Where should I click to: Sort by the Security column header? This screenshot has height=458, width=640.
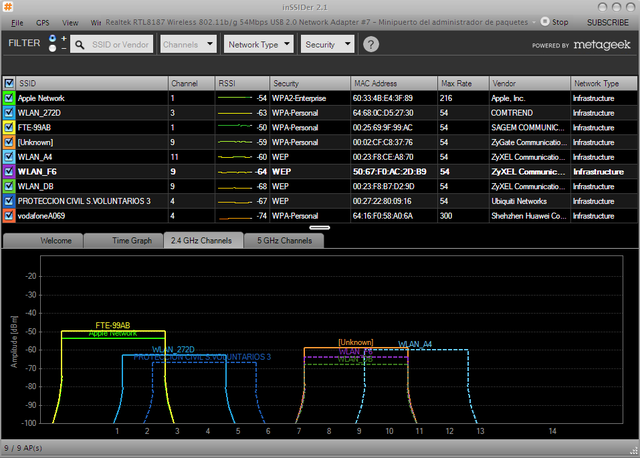310,83
